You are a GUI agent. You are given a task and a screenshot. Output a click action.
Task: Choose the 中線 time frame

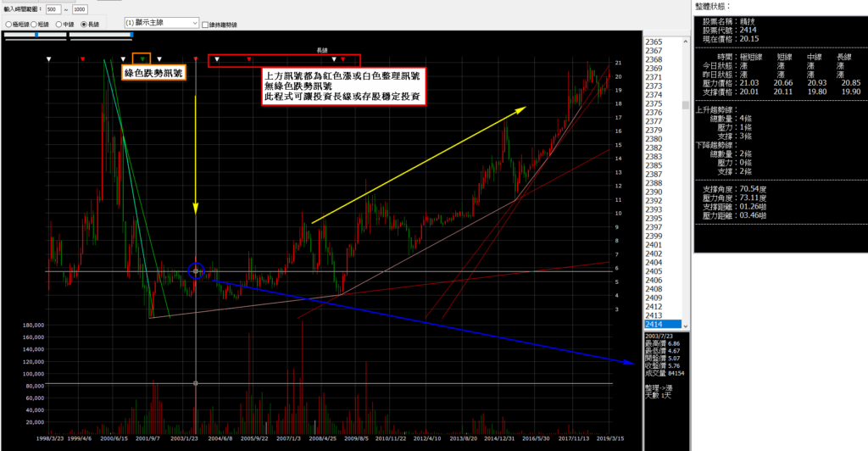click(58, 25)
